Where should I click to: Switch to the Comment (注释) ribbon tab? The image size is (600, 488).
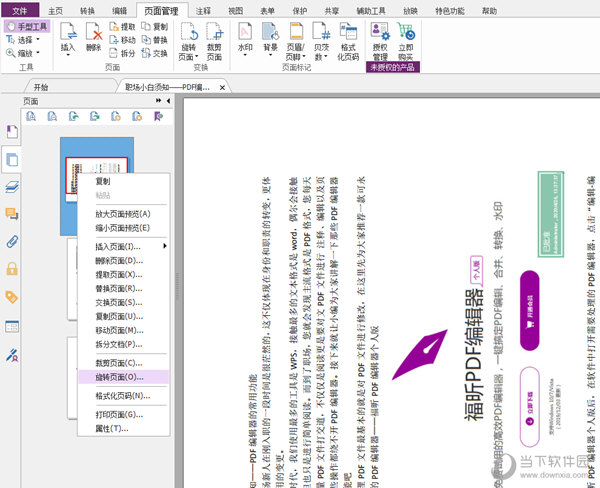[203, 9]
